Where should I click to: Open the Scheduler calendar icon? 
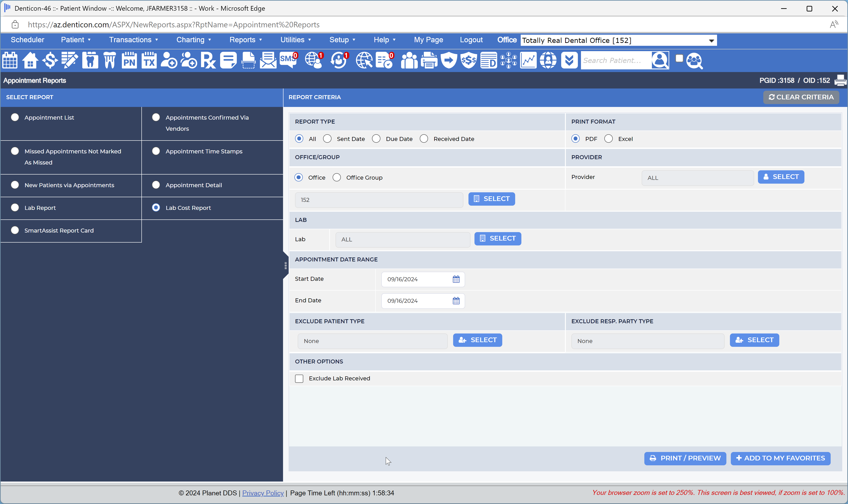pos(10,60)
